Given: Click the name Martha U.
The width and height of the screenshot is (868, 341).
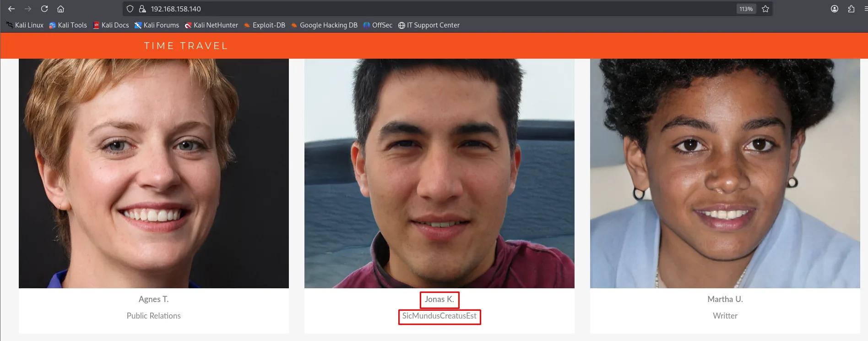Looking at the screenshot, I should point(725,299).
